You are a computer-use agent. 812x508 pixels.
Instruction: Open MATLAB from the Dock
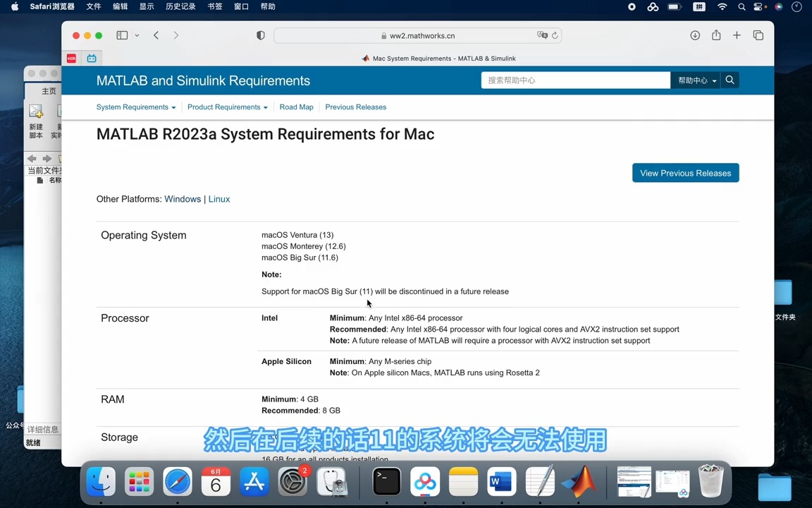[x=579, y=482]
